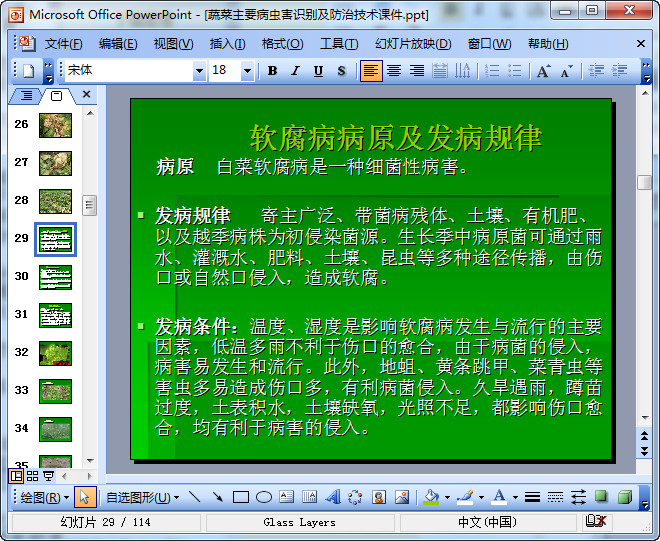The image size is (660, 541).
Task: Open the font name dropdown
Action: pos(199,71)
